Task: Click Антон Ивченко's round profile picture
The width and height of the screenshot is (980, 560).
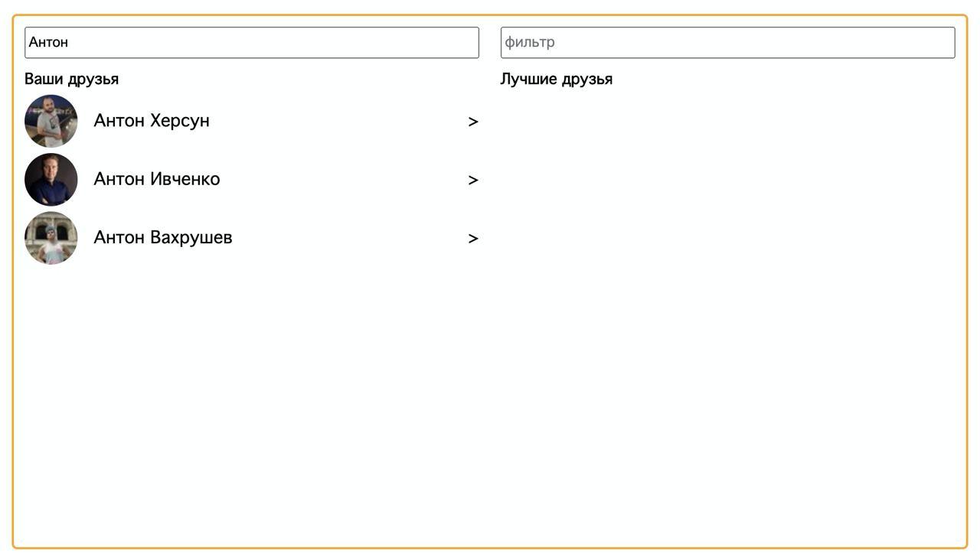Action: (51, 179)
